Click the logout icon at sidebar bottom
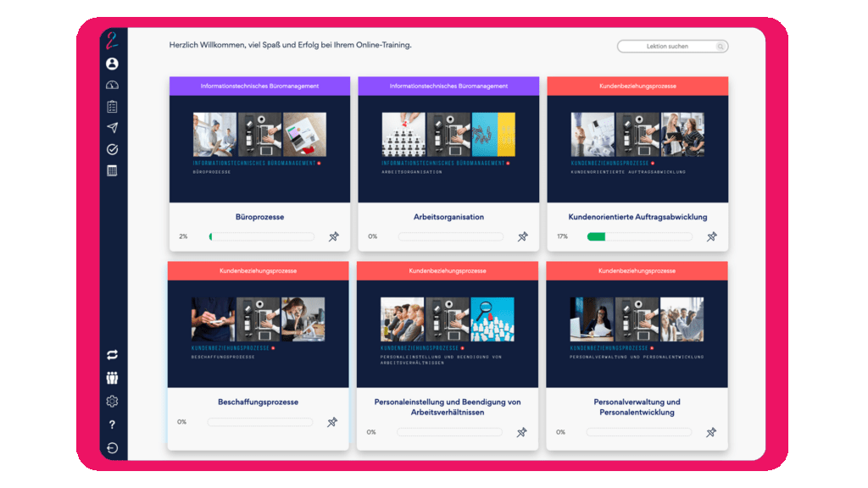 pos(111,441)
